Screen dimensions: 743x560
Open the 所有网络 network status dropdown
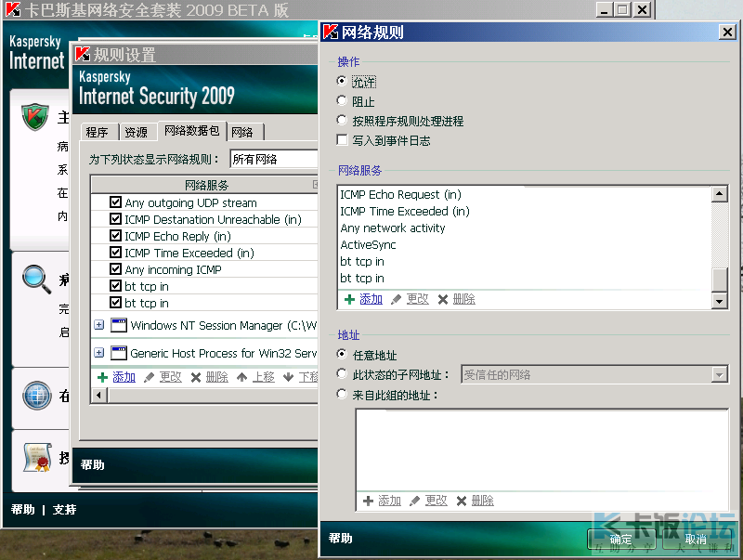(x=274, y=159)
